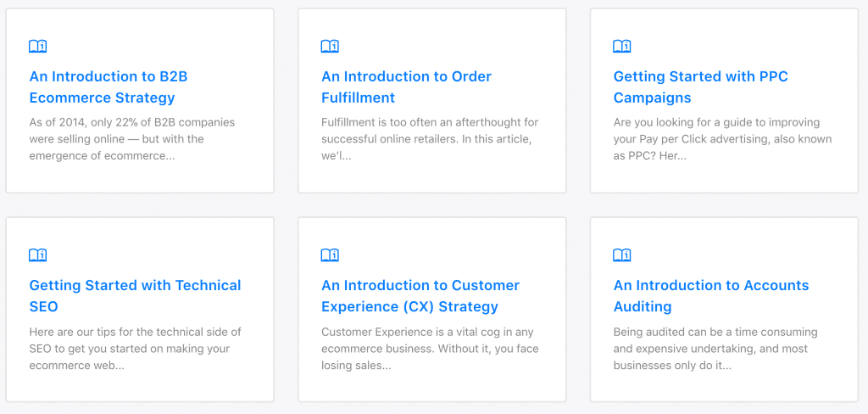Open "An Introduction to Customer Experience (CX) Strategy"

pos(420,295)
